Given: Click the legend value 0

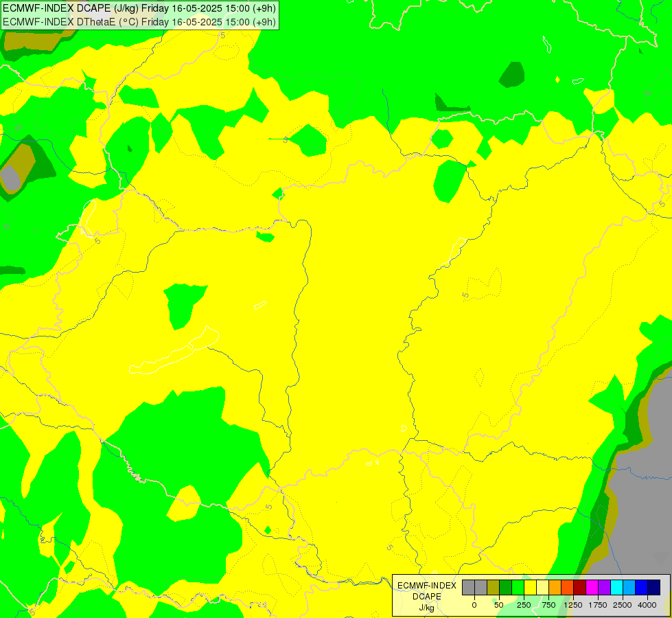Looking at the screenshot, I should click(474, 605).
